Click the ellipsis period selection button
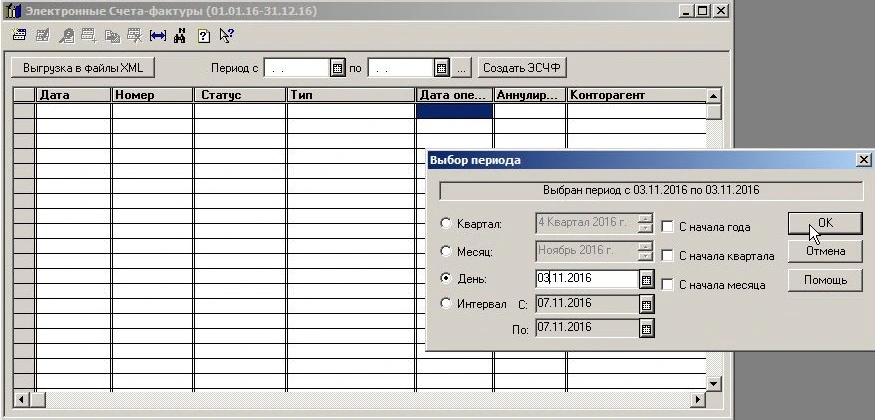The height and width of the screenshot is (420, 875). 461,68
